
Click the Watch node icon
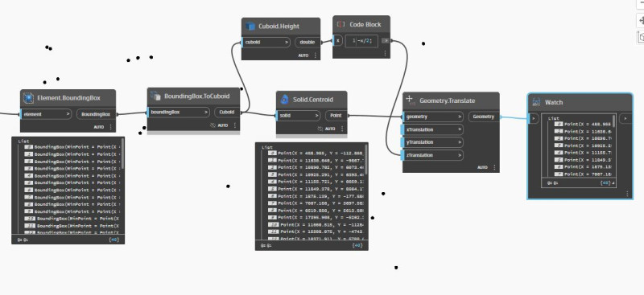[x=536, y=102]
